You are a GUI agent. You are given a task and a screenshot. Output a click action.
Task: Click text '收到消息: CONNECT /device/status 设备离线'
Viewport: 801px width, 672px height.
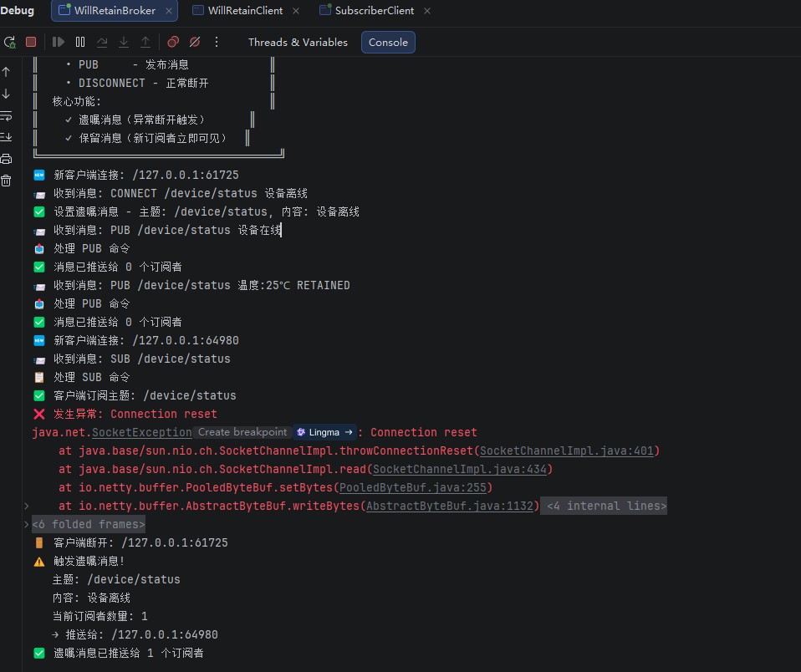(181, 194)
